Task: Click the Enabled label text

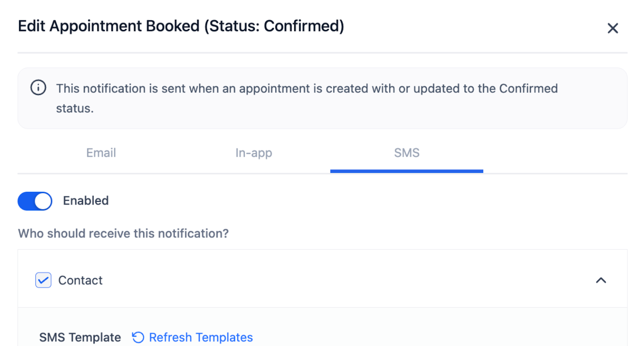Action: point(86,201)
